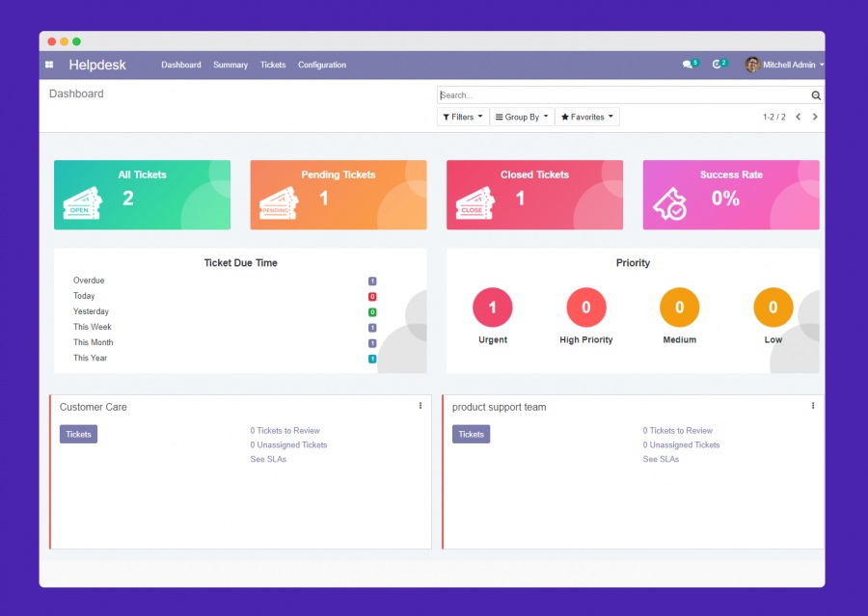
Task: Click the OPEN ticket icon
Action: point(83,203)
